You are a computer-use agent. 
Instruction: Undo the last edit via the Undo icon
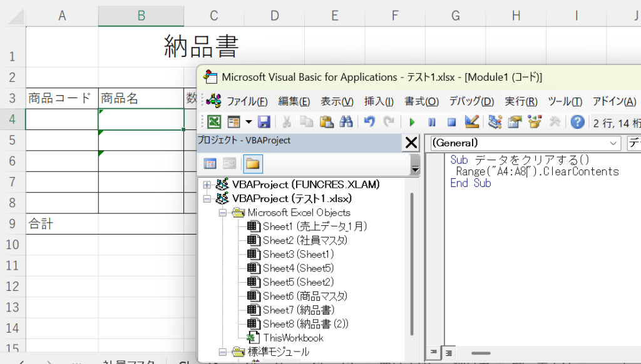click(x=369, y=123)
